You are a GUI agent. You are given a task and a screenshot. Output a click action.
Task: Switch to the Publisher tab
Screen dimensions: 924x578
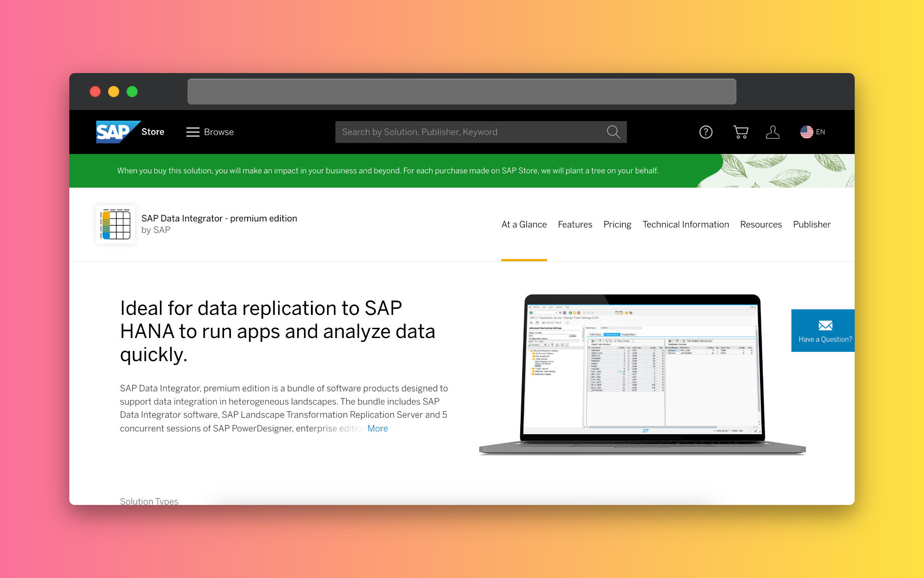[x=812, y=225]
